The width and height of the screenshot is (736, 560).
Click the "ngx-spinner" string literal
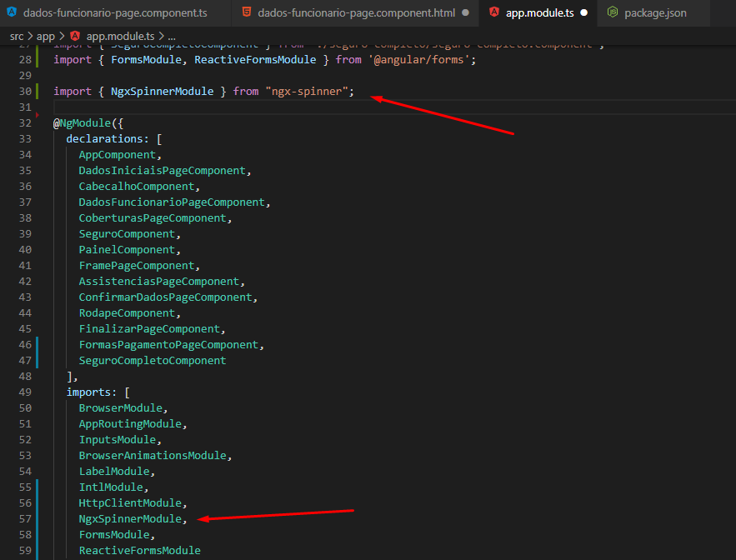coord(307,91)
